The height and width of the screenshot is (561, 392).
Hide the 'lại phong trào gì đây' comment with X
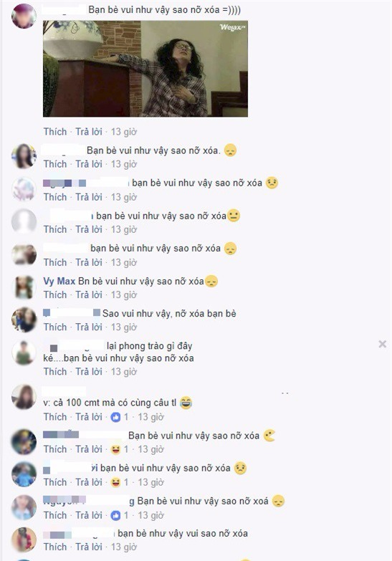pos(383,344)
